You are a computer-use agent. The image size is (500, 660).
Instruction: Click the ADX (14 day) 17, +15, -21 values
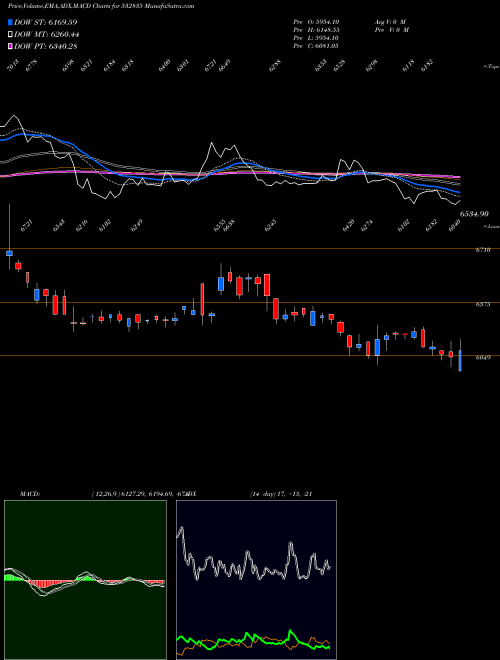(x=281, y=494)
